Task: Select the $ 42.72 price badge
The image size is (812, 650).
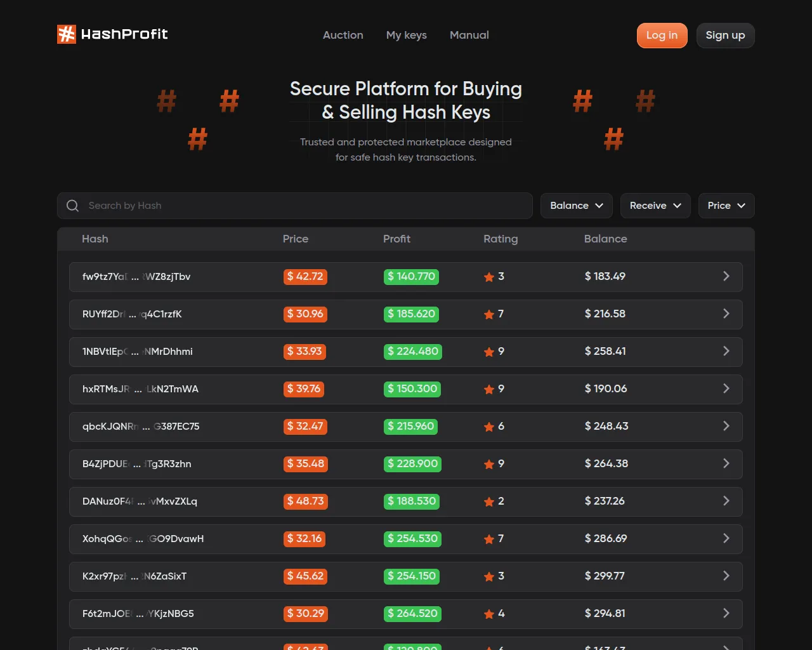Action: (x=305, y=277)
